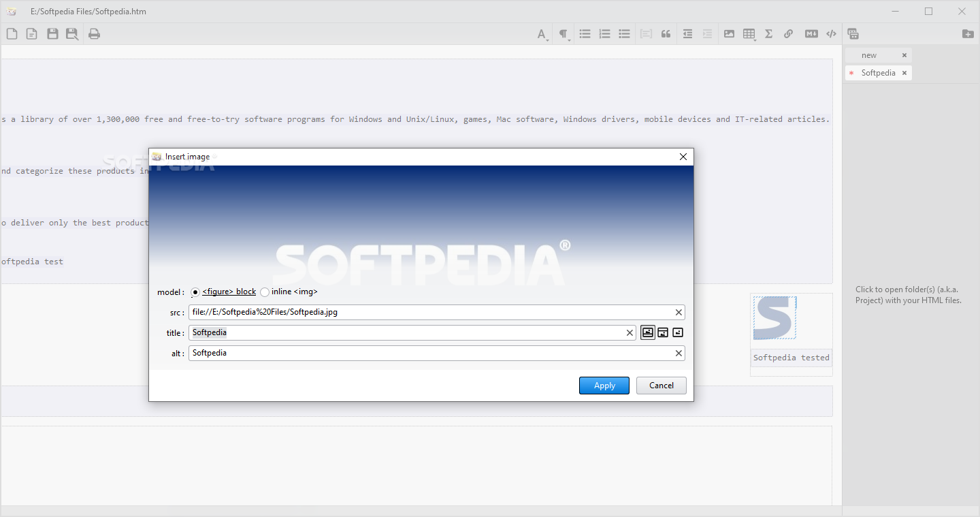The image size is (980, 517).
Task: Click the 'oftpedia test' line in editor
Action: click(32, 262)
